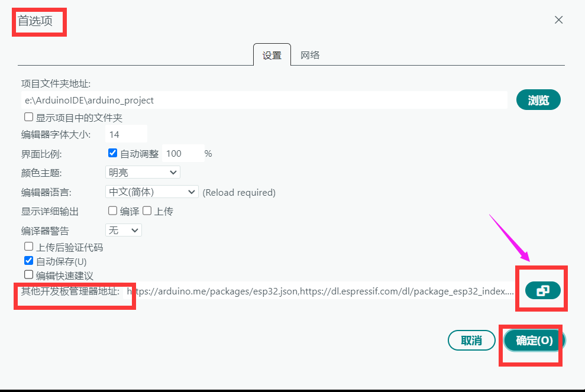
Task: Enable 编辑快速建议 checkbox
Action: (29, 275)
